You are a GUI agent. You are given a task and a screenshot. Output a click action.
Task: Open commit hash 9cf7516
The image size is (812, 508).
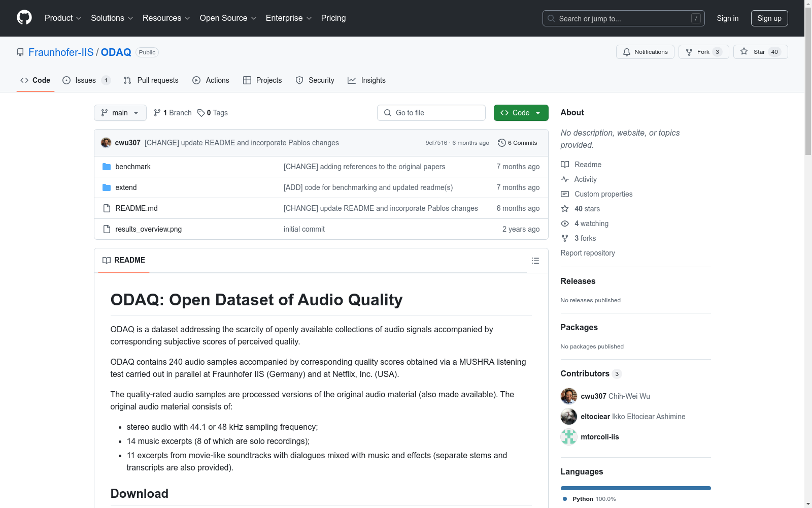tap(436, 143)
